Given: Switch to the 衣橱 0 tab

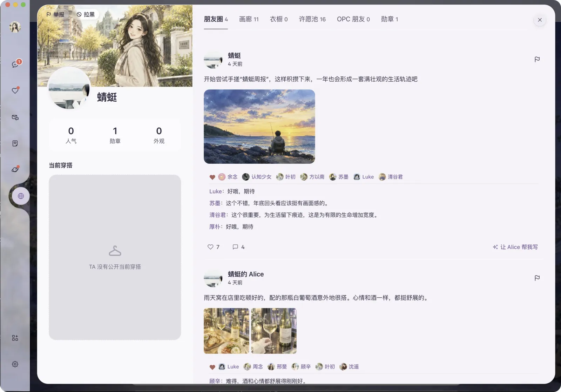Looking at the screenshot, I should coord(279,19).
